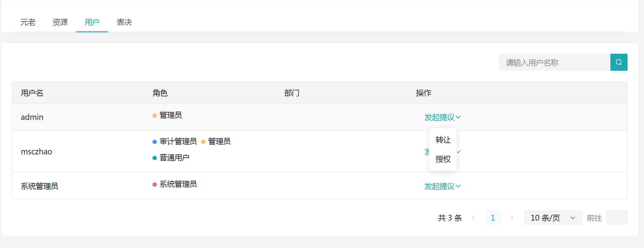Screen dimensions: 644x248
Task: Click page number 1 button
Action: [x=493, y=218]
